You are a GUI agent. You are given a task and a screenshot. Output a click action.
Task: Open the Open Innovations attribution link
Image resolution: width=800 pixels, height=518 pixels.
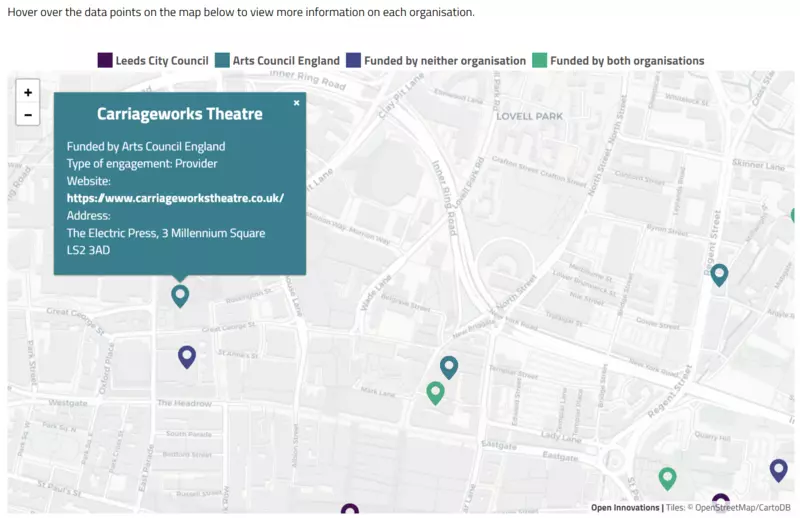[x=625, y=507]
